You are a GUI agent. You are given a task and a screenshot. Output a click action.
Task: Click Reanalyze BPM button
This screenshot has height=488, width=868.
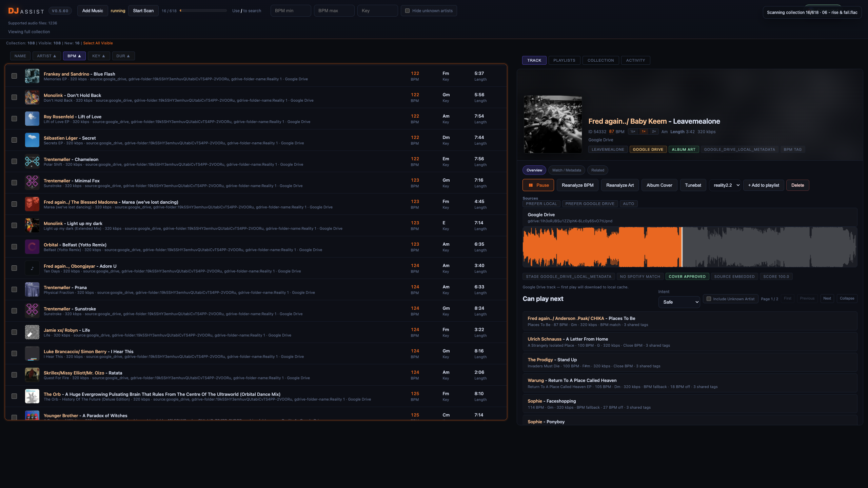pos(577,185)
